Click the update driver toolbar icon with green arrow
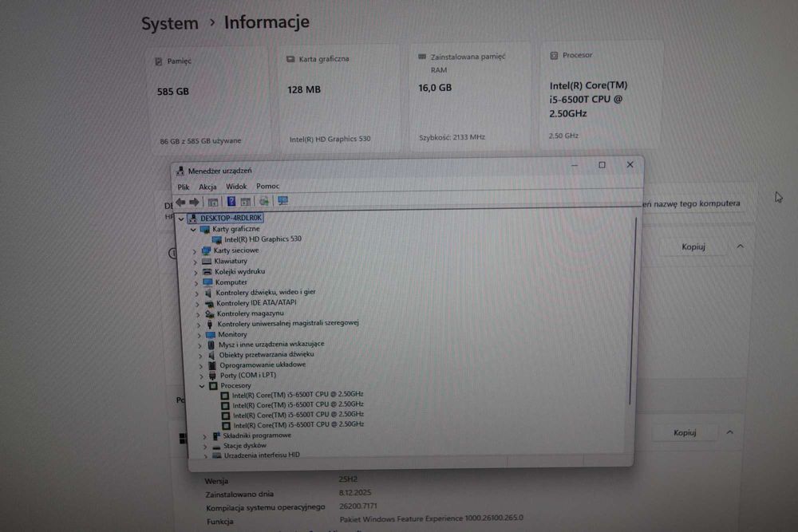The height and width of the screenshot is (532, 798). point(264,201)
